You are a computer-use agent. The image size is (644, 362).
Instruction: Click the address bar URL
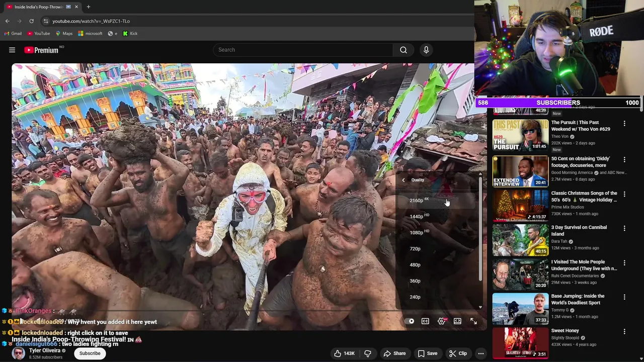coord(91,21)
